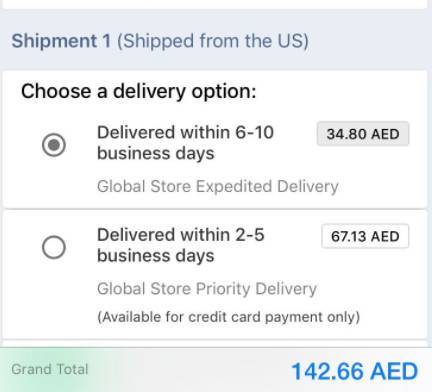Click the word 'Priority' in the subtitle
432x392 pixels.
coord(223,289)
